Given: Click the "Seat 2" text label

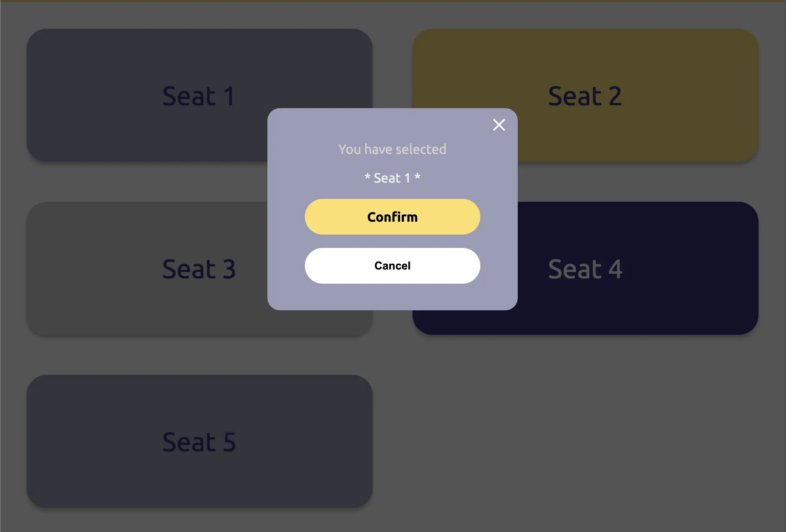Looking at the screenshot, I should click(585, 96).
